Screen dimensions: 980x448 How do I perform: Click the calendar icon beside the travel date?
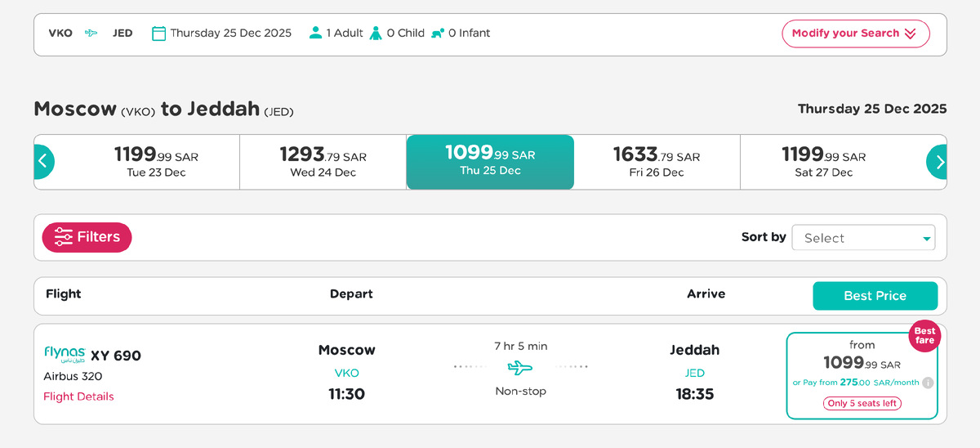[x=159, y=34]
